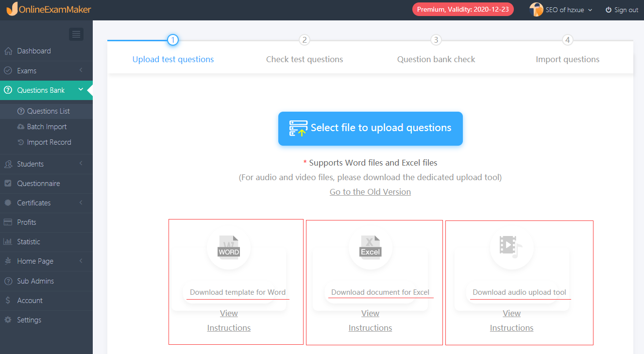Screen dimensions: 644x354
Task: Expand the Certificates menu chevron
Action: click(81, 202)
